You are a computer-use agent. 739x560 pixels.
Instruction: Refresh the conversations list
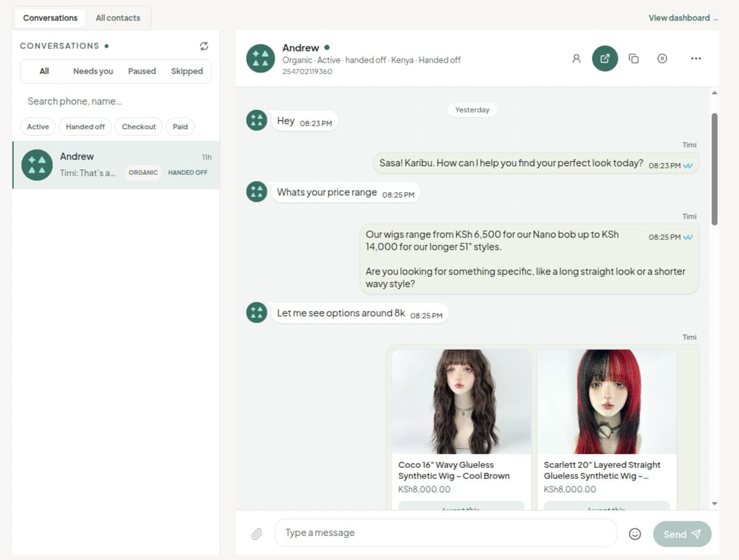coord(204,46)
